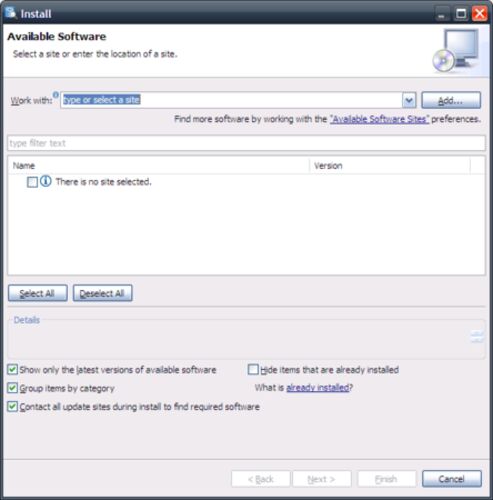The height and width of the screenshot is (500, 493).
Task: Open the Available Software Sites preferences link
Action: [379, 119]
